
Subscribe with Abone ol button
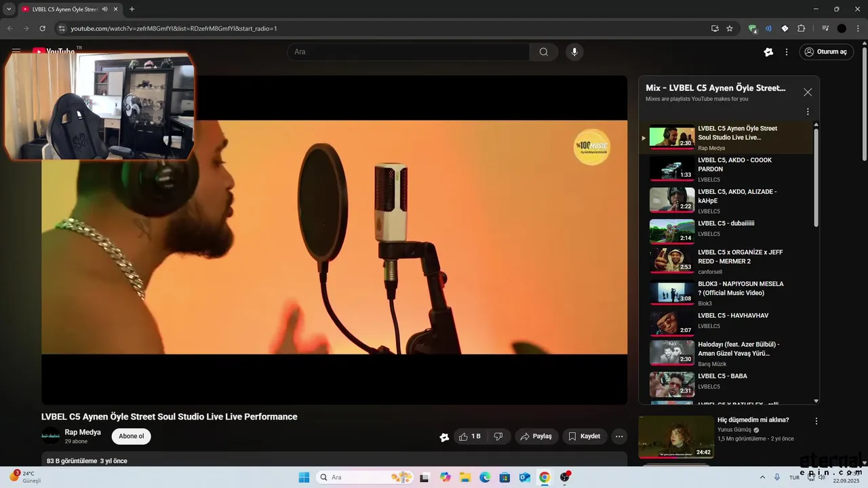(132, 436)
